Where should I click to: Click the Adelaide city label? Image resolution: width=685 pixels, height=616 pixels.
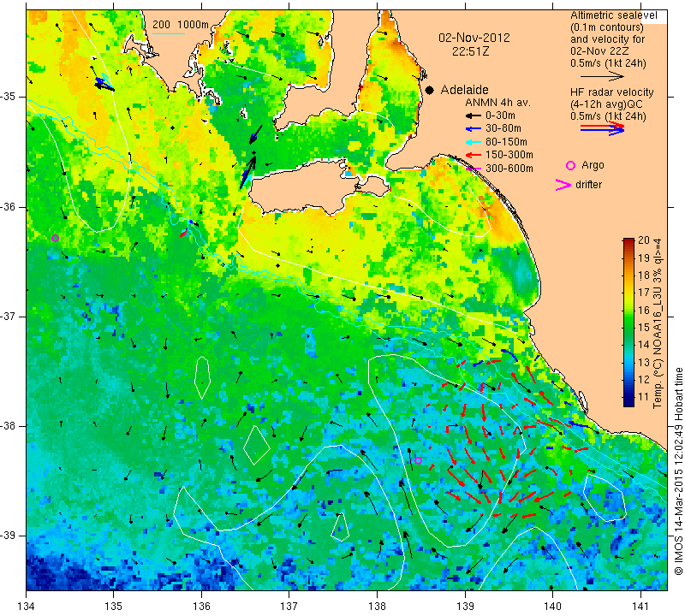point(464,90)
